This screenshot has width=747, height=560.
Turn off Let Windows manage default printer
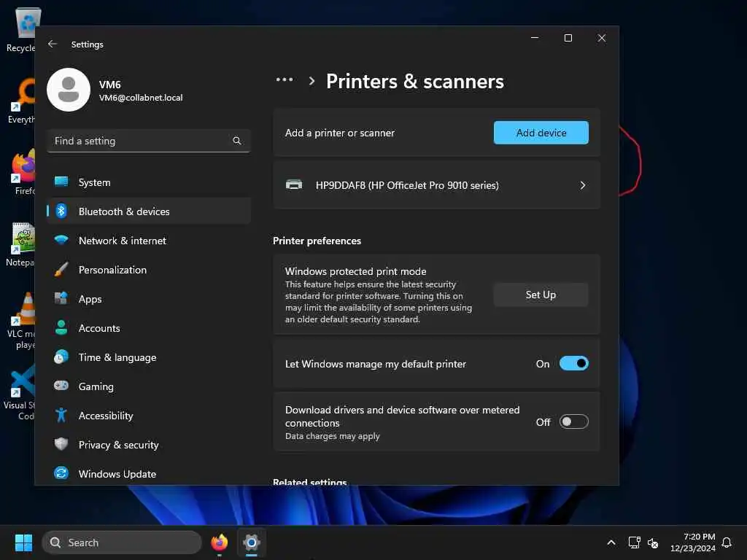coord(573,363)
